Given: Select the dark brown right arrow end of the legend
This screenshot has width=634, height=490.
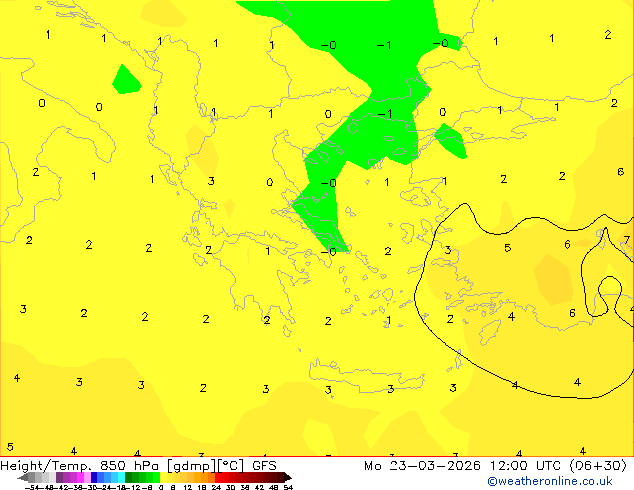Looking at the screenshot, I should tap(288, 477).
